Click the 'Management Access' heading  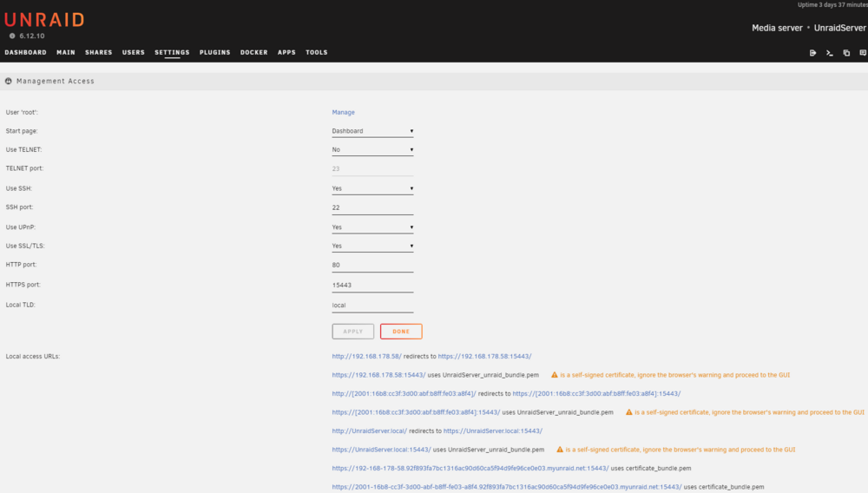tap(56, 81)
